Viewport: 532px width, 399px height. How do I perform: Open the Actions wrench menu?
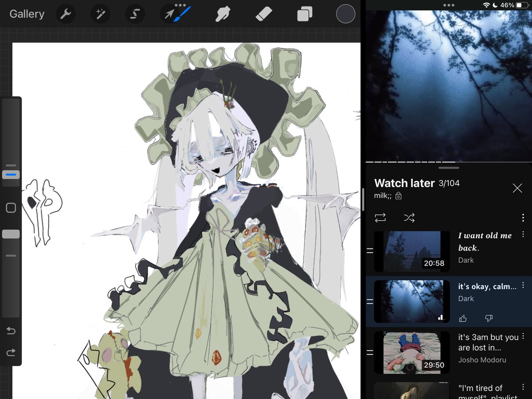click(66, 14)
